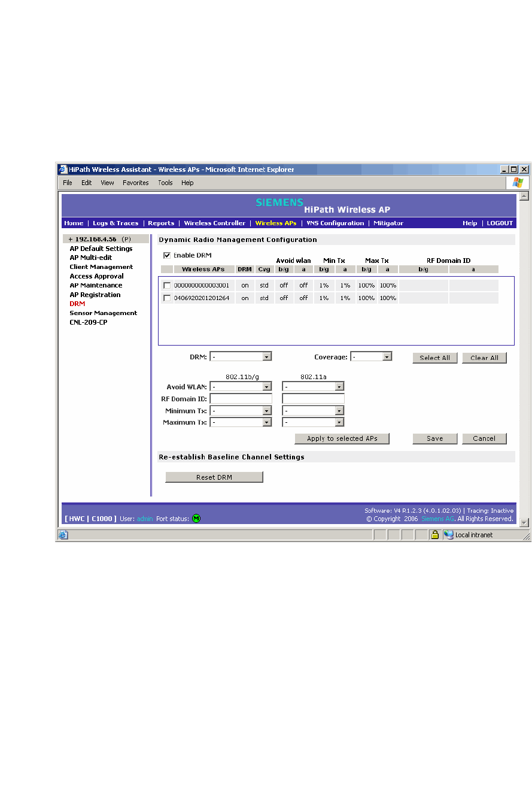Open the Favorites menu
The width and height of the screenshot is (532, 787).
pyautogui.click(x=136, y=183)
